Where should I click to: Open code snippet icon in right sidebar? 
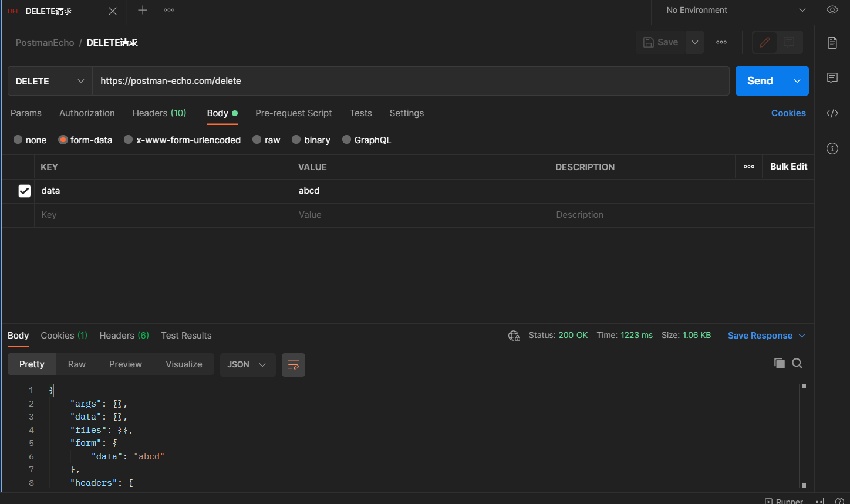(x=832, y=113)
